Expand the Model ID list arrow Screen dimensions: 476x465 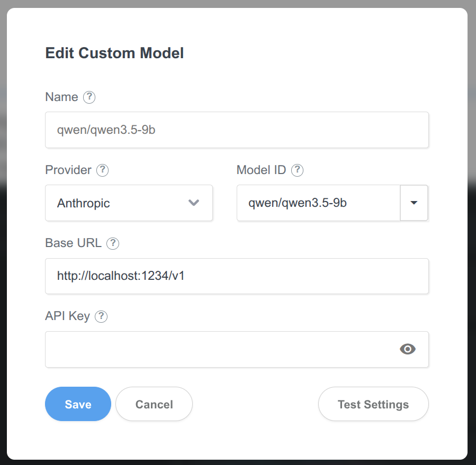pyautogui.click(x=414, y=203)
